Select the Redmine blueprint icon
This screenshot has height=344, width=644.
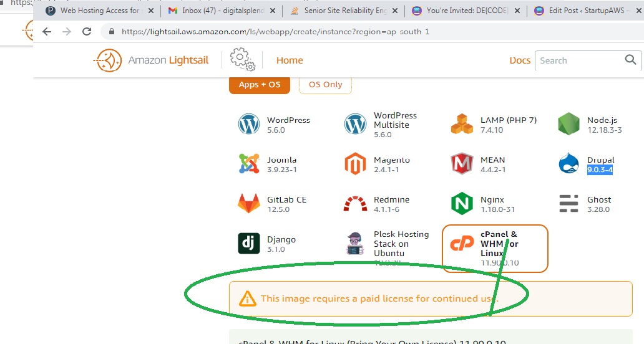click(355, 204)
